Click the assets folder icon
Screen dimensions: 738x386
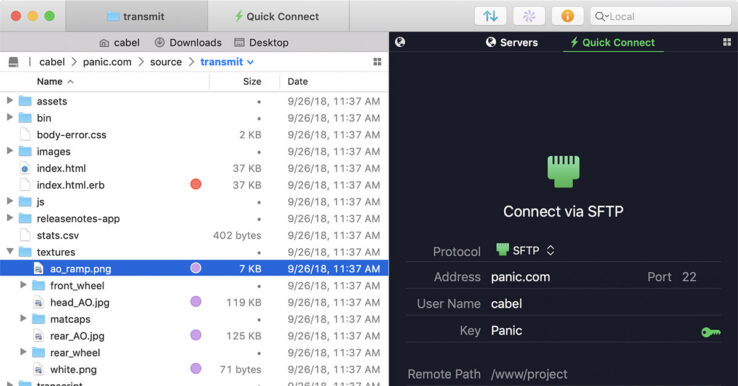pos(25,101)
